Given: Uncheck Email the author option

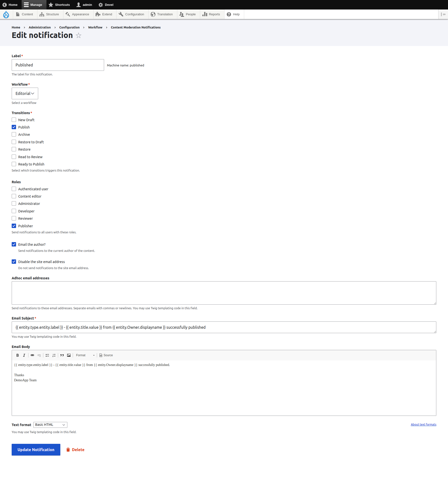Looking at the screenshot, I should [x=14, y=244].
